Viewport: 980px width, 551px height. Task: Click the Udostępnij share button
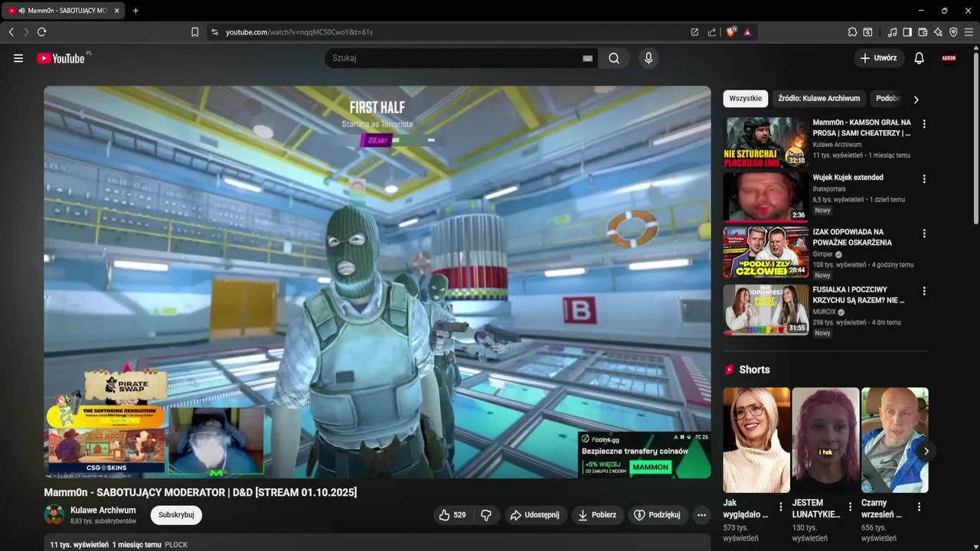tap(535, 515)
